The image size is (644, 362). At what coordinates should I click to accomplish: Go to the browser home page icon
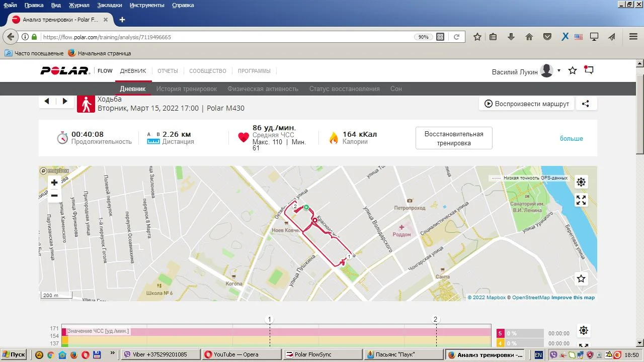tap(529, 37)
